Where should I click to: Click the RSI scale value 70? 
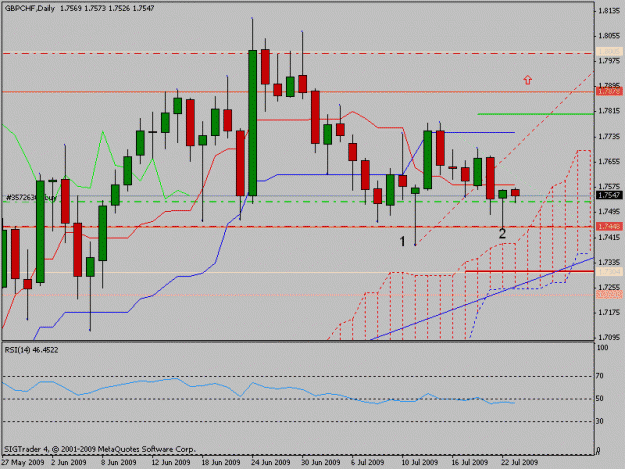[x=600, y=376]
